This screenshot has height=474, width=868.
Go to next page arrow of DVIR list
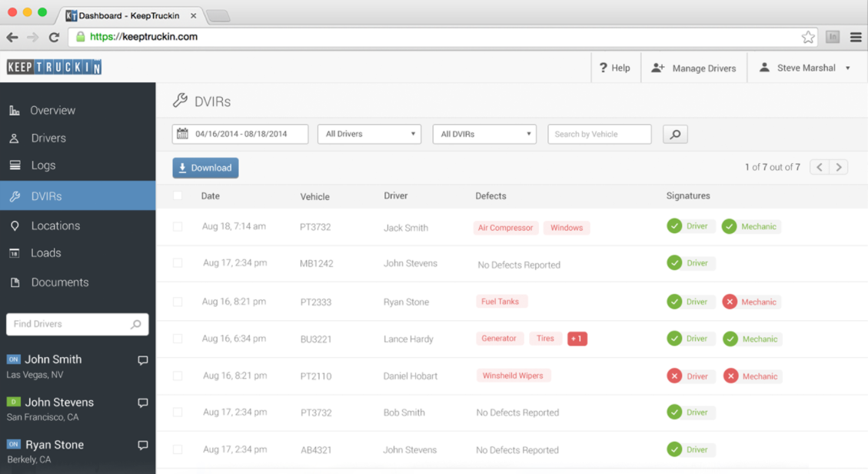pyautogui.click(x=839, y=167)
